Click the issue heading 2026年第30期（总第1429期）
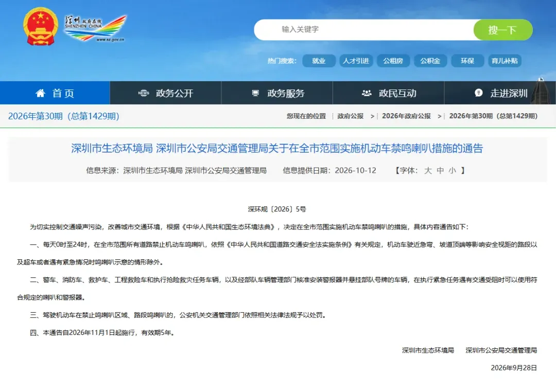Image resolution: width=556 pixels, height=392 pixels. coord(64,116)
